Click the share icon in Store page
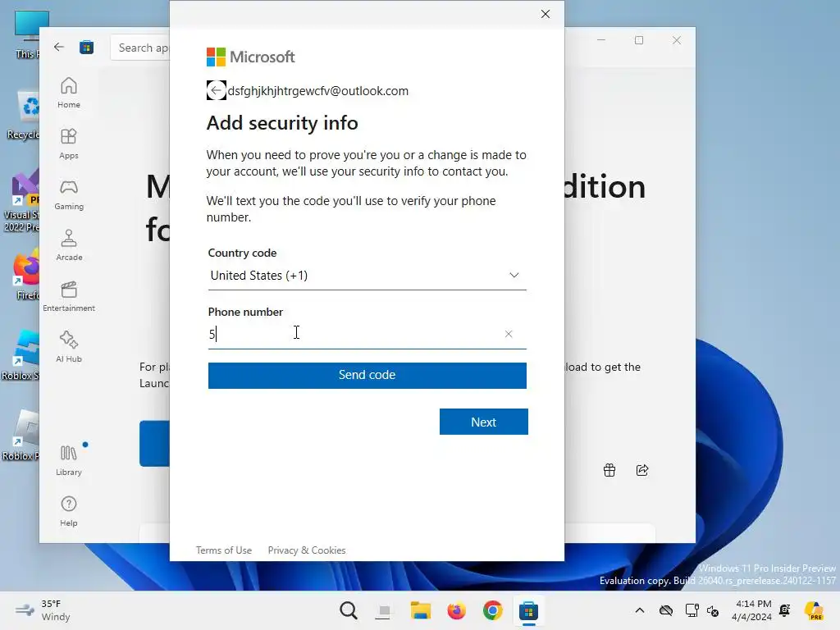The height and width of the screenshot is (630, 840). click(x=642, y=470)
